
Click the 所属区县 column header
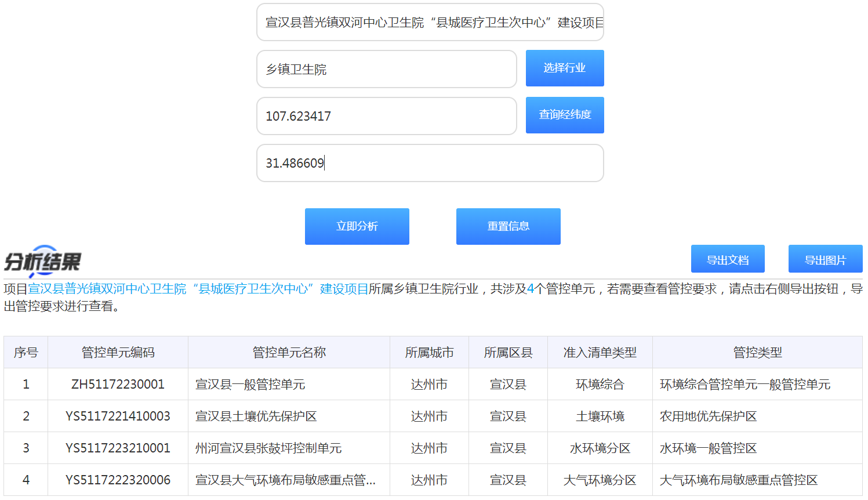(509, 352)
